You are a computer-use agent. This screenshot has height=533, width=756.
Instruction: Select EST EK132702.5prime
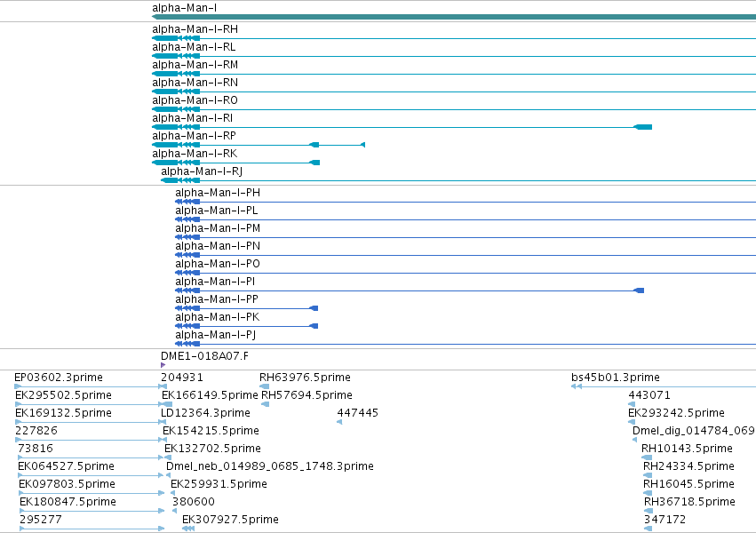point(212,449)
